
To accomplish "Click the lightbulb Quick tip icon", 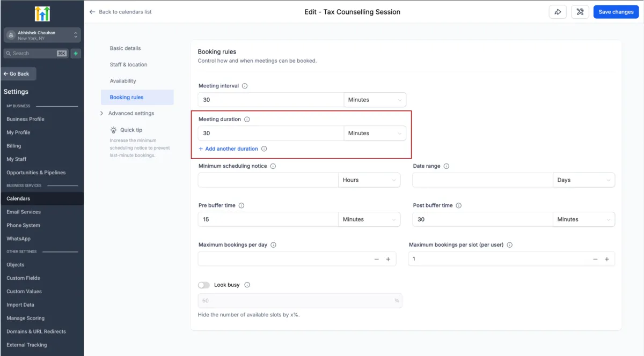I will click(113, 130).
